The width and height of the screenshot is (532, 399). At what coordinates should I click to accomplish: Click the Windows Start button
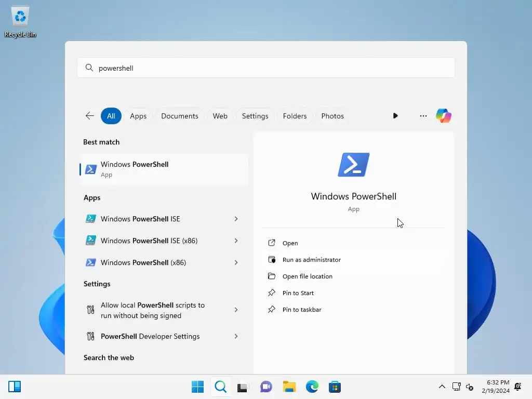[x=197, y=387]
